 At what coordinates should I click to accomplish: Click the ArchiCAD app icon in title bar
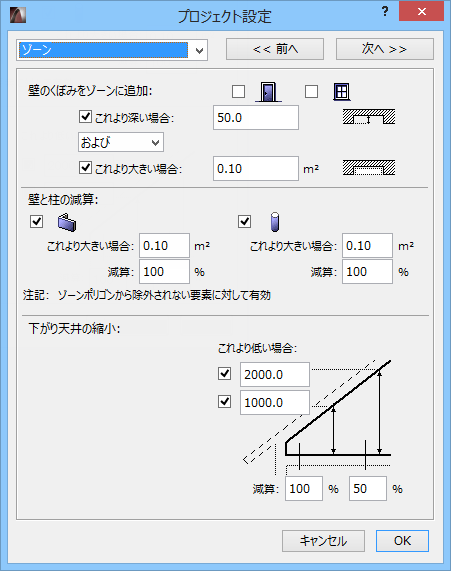17,15
